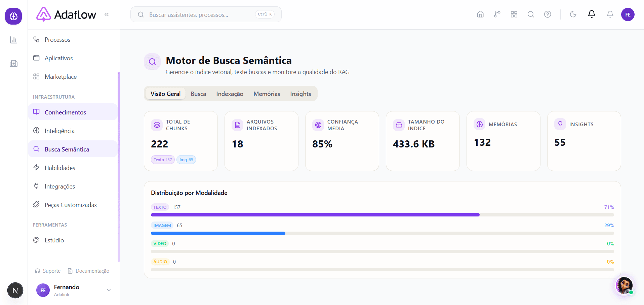Viewport: 644px width, 305px height.
Task: Click the Img 65 badge
Action: tap(186, 160)
